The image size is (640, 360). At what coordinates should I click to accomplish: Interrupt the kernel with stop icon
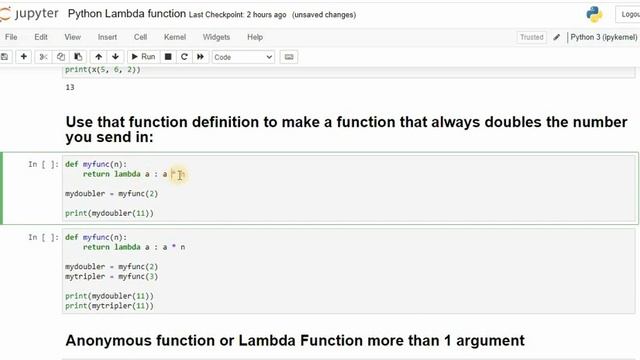pyautogui.click(x=168, y=57)
